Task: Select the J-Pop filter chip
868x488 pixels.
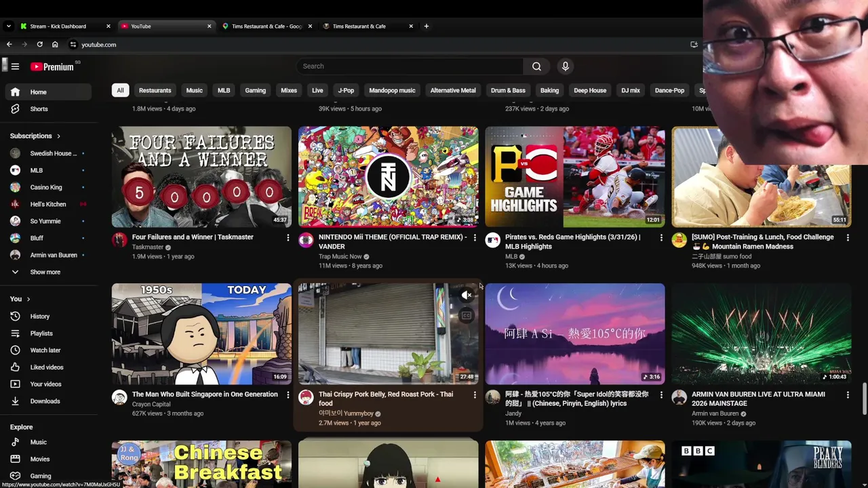Action: pos(346,90)
